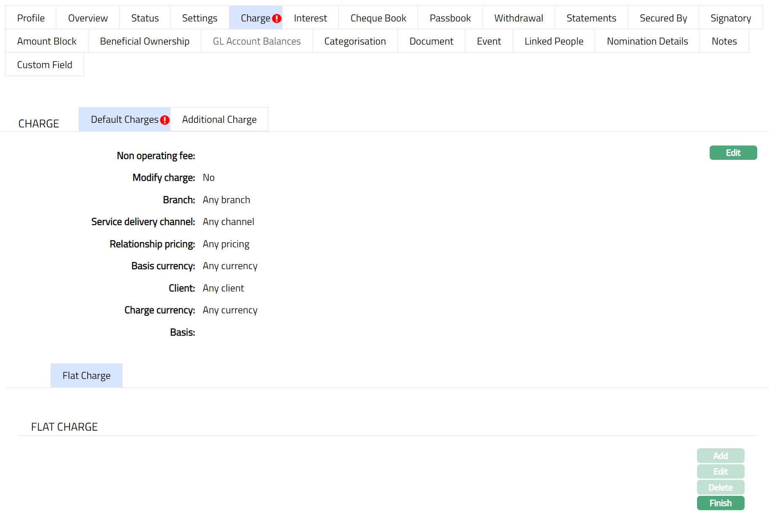Go to the Profile tab

click(31, 18)
